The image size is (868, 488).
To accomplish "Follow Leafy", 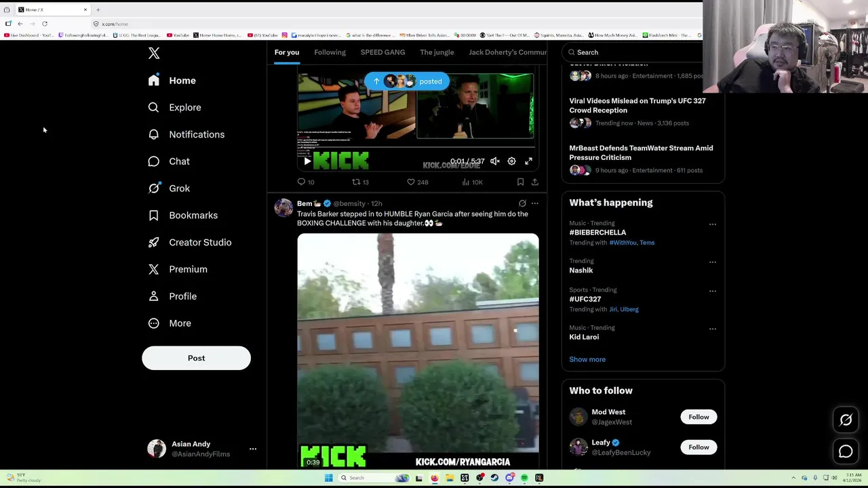I will click(698, 447).
